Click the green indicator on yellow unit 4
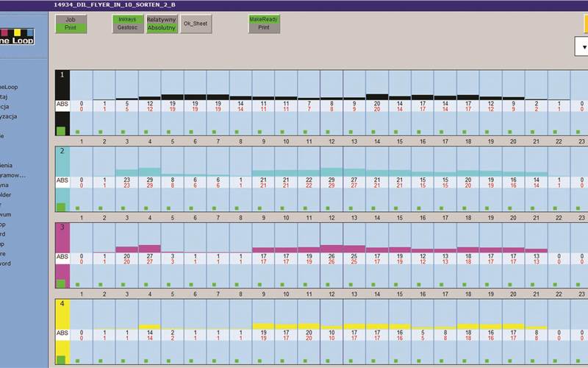Screen dimensions: 588x368 61,359
